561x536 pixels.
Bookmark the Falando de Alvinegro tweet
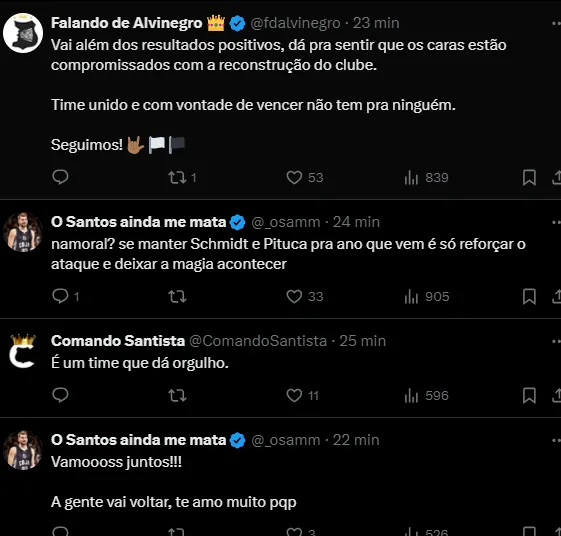(529, 177)
